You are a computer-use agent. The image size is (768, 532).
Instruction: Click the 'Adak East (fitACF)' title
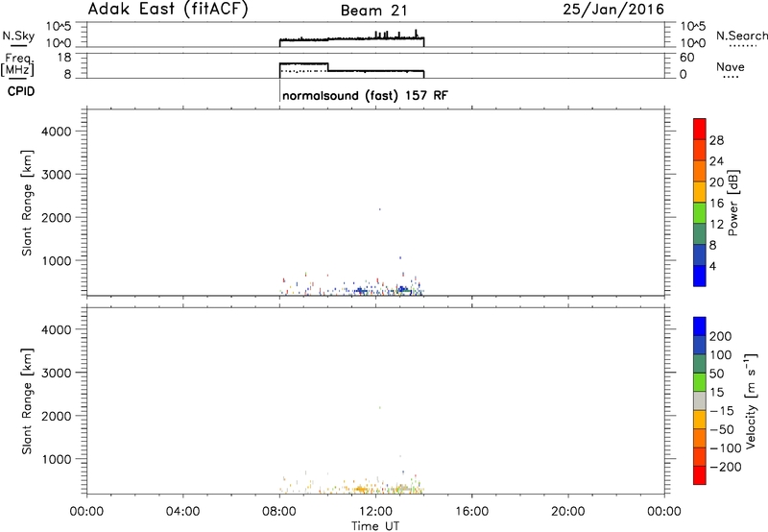tap(168, 9)
